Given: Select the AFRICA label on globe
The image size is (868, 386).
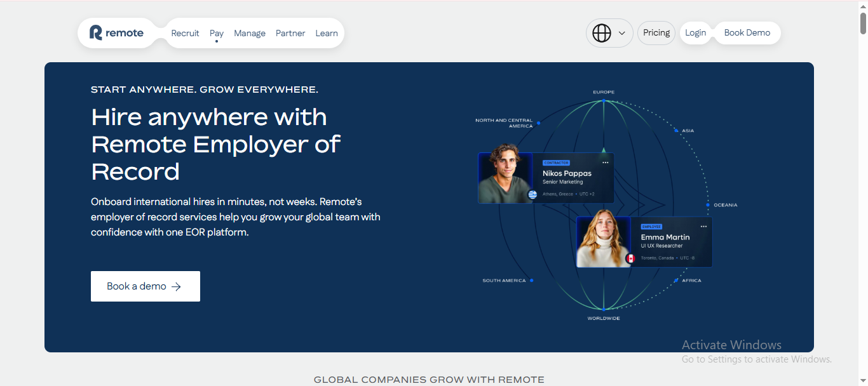Looking at the screenshot, I should 691,281.
